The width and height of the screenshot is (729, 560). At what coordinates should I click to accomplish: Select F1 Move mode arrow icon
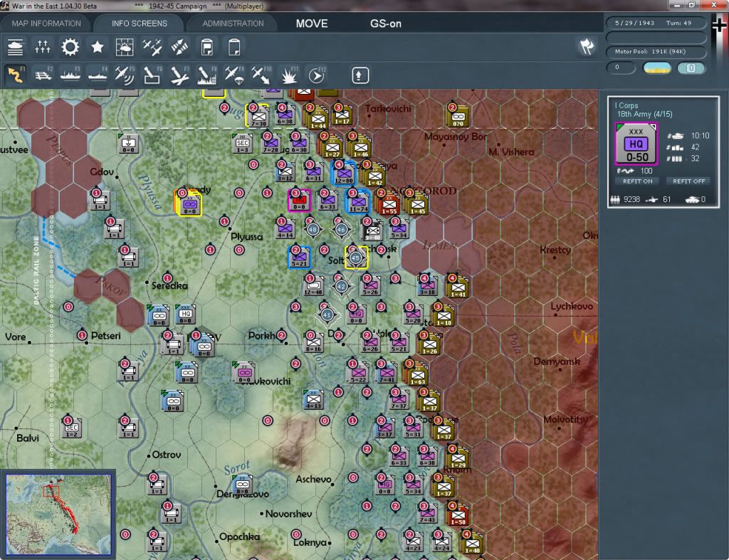click(x=16, y=75)
